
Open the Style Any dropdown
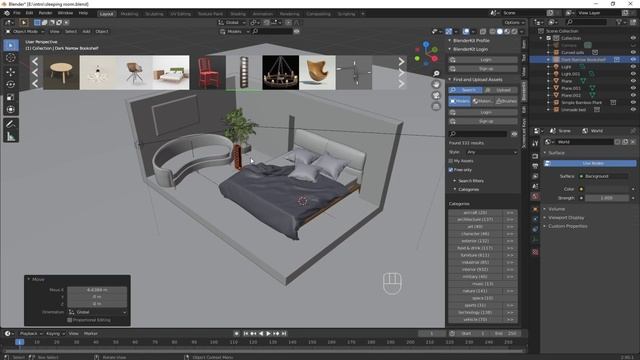[x=492, y=152]
